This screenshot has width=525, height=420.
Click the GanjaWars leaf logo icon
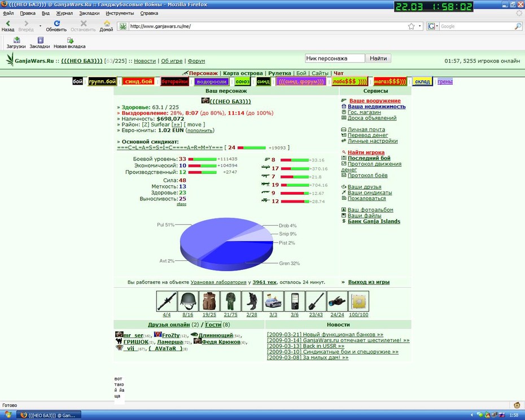pos(10,59)
